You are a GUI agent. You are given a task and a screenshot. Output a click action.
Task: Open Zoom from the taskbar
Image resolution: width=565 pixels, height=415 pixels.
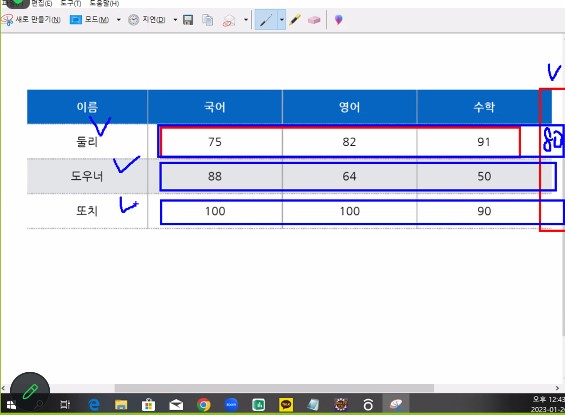pos(231,405)
